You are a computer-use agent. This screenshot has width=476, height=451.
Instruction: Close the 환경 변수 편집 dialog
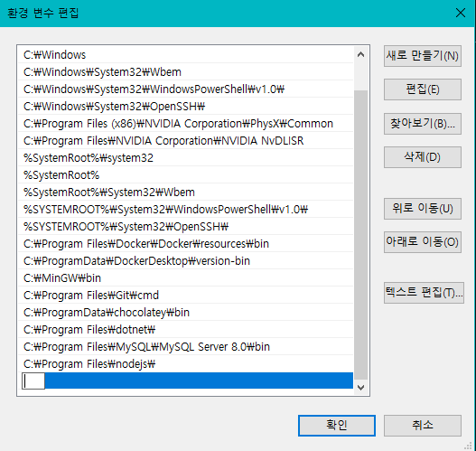(461, 13)
